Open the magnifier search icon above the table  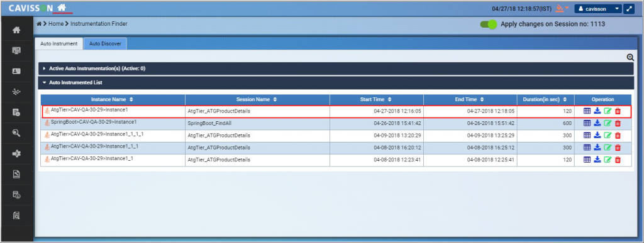(630, 58)
